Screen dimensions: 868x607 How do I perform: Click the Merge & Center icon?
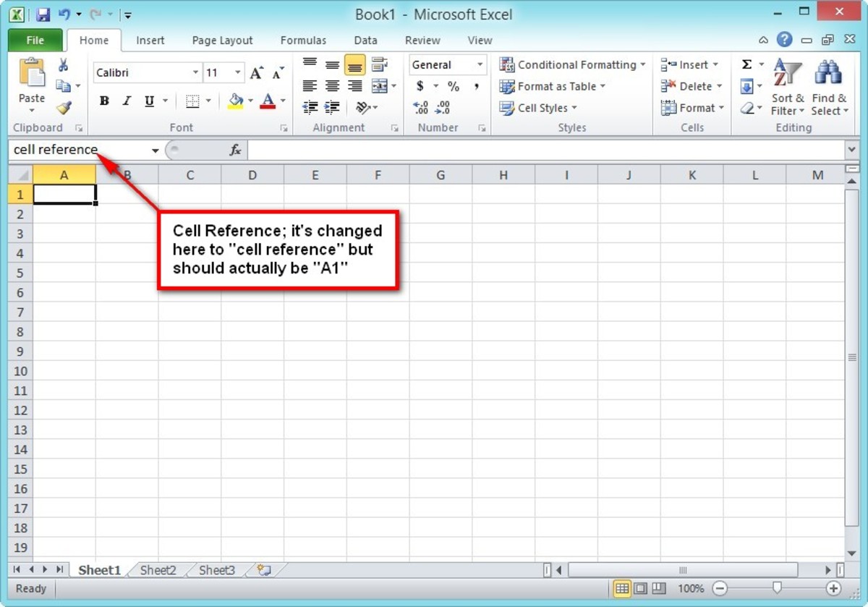pos(379,86)
